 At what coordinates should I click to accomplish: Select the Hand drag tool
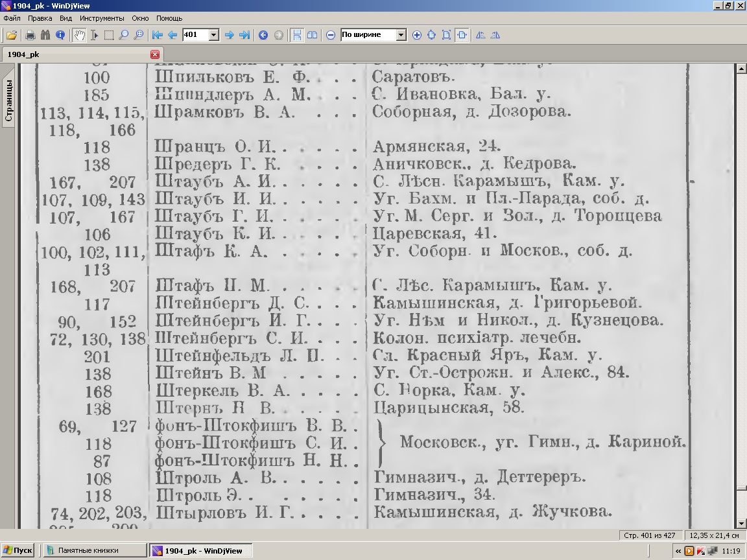pos(79,35)
